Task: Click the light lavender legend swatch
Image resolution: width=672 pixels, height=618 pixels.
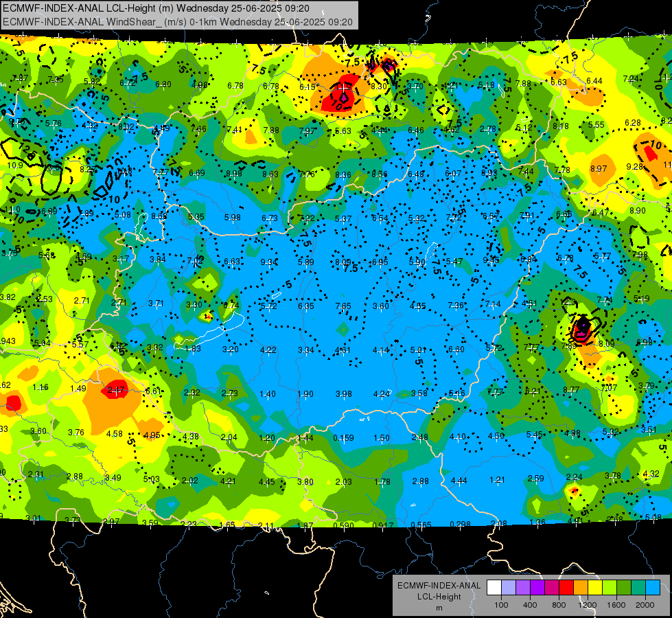Action: 509,588
